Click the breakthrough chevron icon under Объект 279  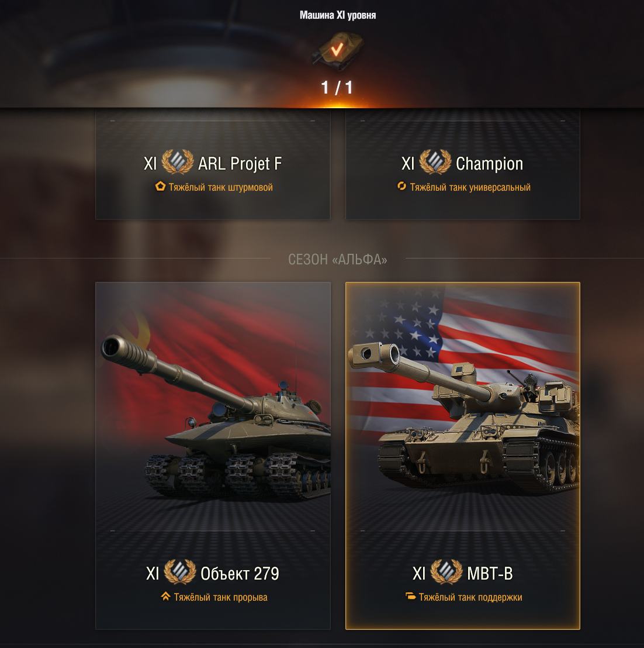165,597
